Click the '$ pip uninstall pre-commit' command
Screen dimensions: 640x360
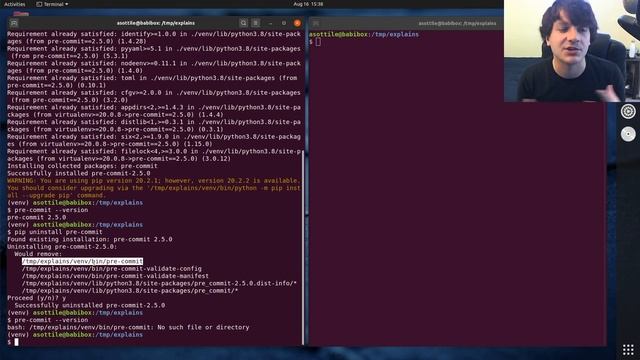[55, 232]
